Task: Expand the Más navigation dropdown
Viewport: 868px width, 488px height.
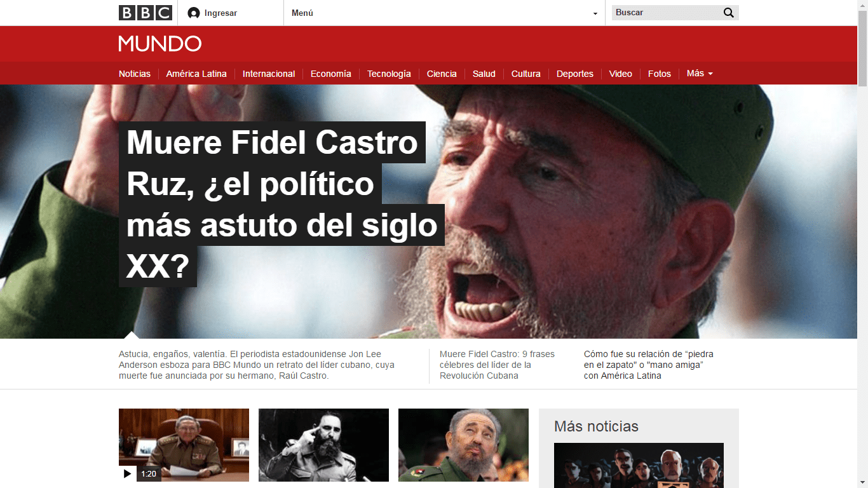Action: pyautogui.click(x=699, y=73)
